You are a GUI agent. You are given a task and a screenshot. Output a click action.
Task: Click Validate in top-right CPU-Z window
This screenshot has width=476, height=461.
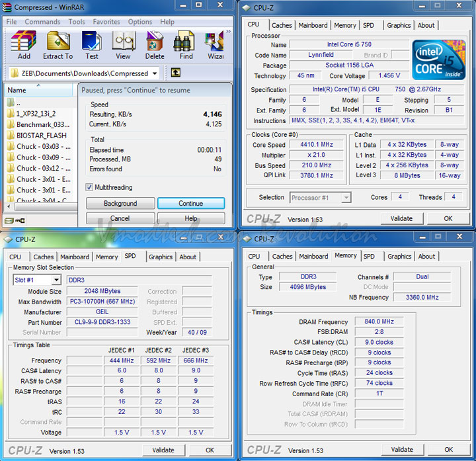click(402, 218)
